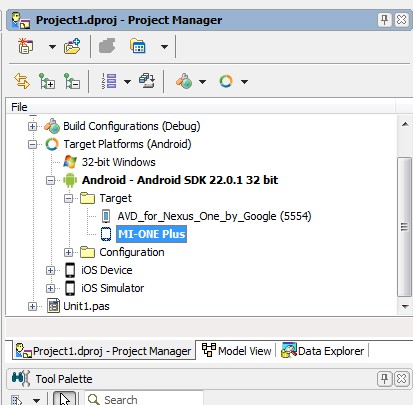Switch to the Project Manager bottom tab
This screenshot has height=405, width=413.
(x=104, y=351)
